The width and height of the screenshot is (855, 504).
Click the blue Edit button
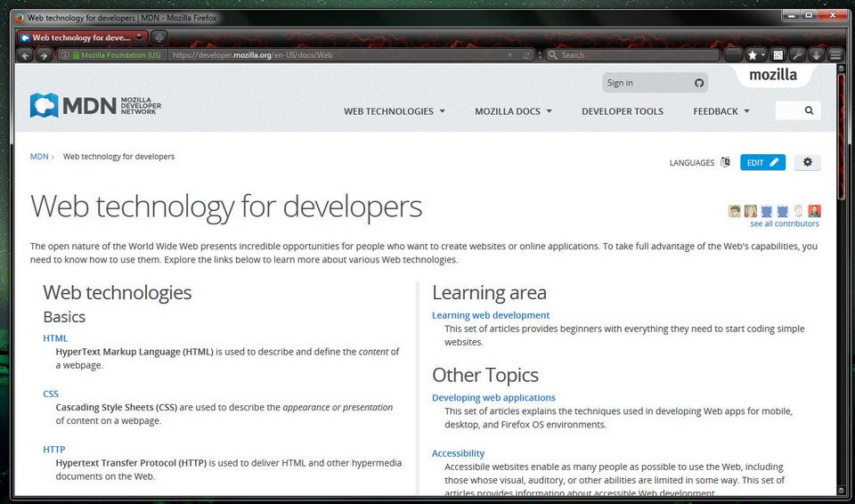pos(763,163)
